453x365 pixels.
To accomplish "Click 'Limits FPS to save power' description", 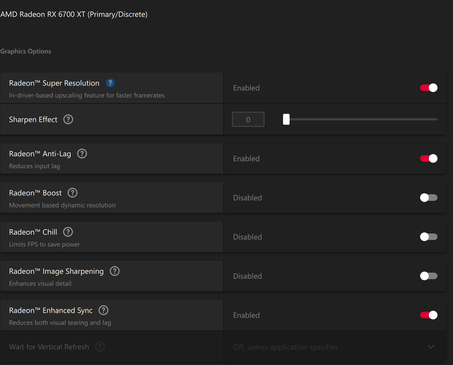I will click(x=44, y=244).
